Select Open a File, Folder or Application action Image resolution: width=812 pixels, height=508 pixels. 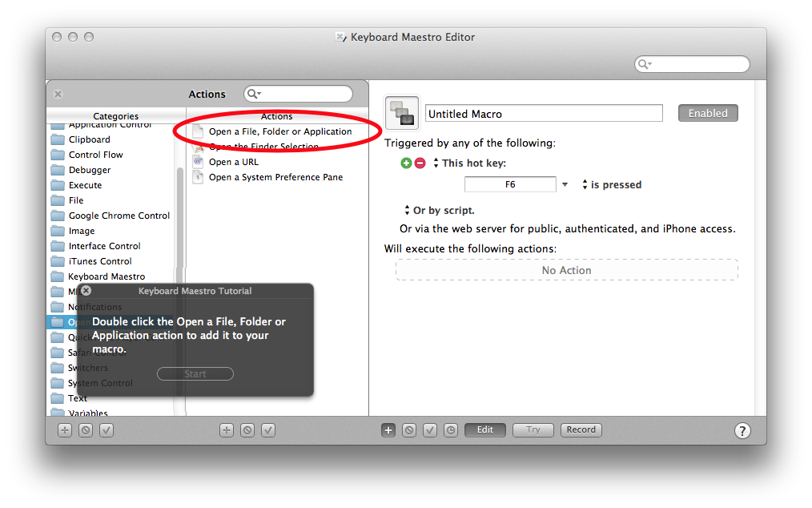[x=280, y=131]
